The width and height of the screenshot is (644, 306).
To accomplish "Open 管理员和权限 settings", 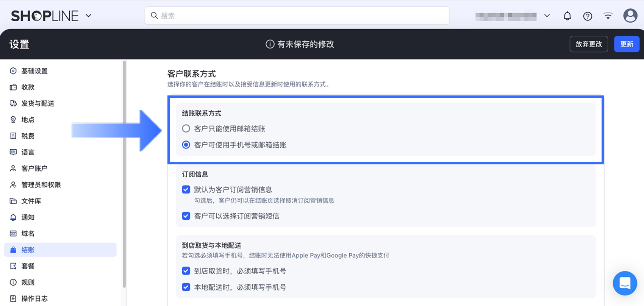I will [x=41, y=185].
